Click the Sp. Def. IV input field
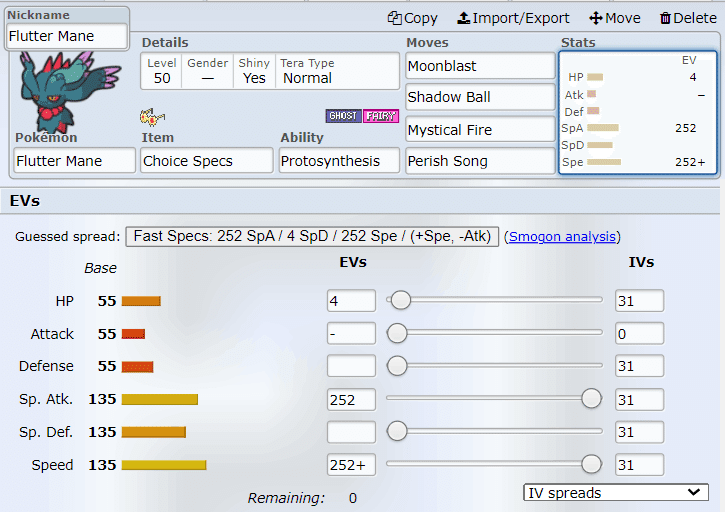The image size is (725, 512). coord(639,432)
